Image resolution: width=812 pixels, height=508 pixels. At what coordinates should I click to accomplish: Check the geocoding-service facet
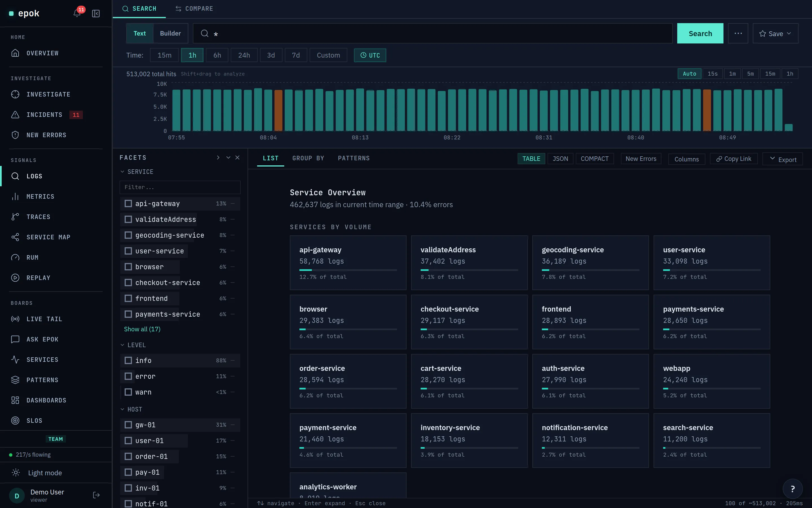pos(128,235)
